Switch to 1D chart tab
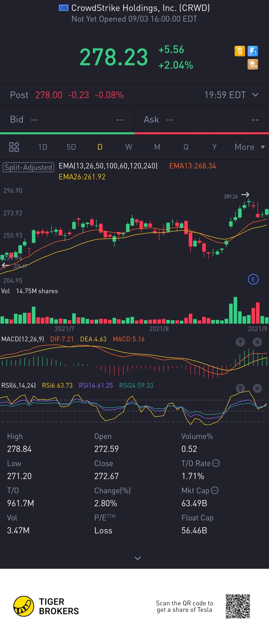The image size is (269, 644). [x=43, y=147]
